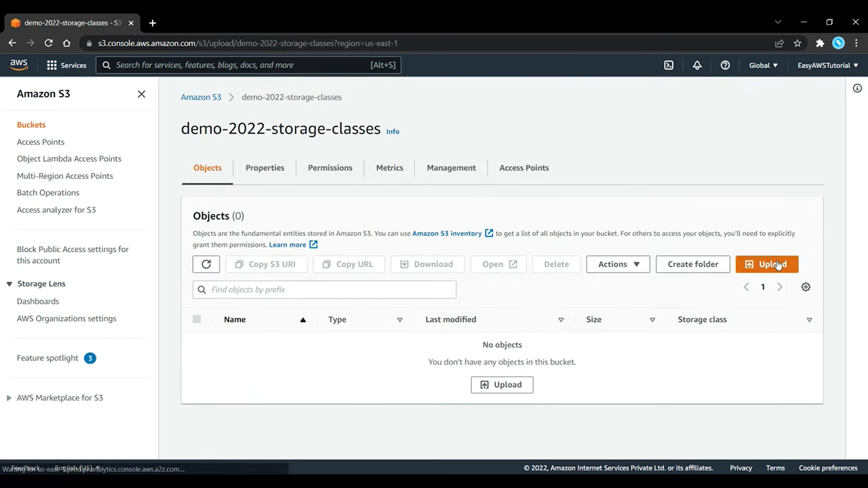Click the Learn more link
This screenshot has height=488, width=868.
[288, 245]
